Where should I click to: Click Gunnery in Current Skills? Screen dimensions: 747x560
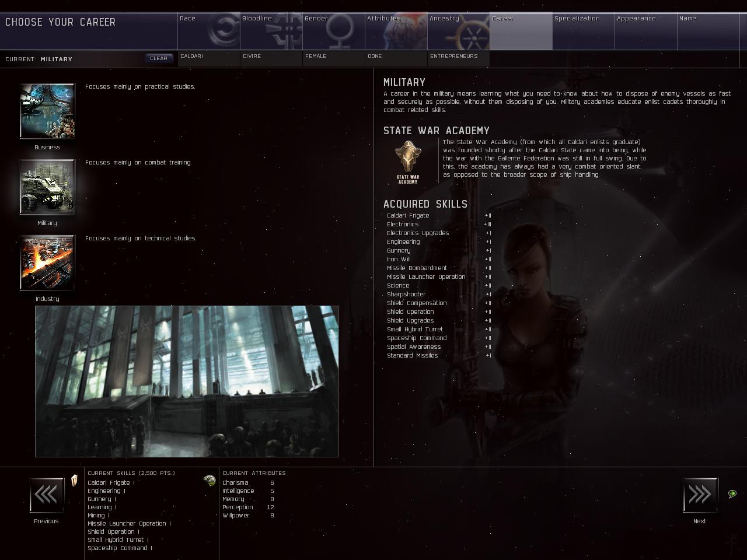coord(102,499)
